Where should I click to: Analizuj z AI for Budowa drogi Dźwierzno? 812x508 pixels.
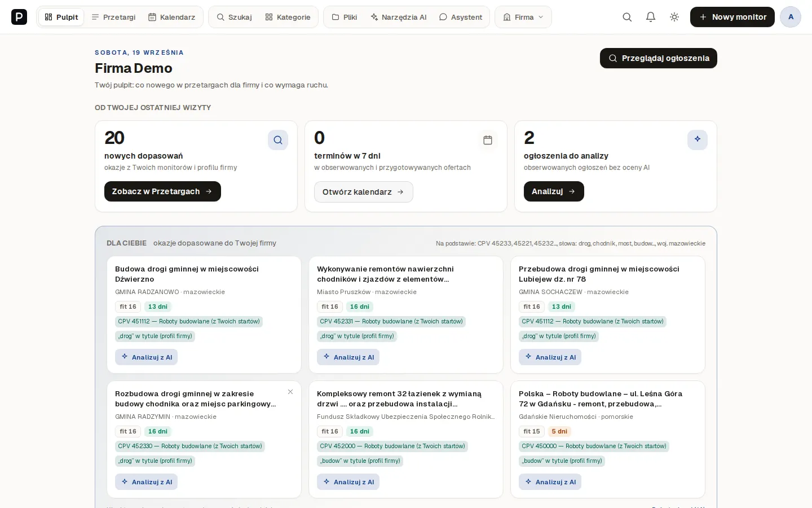pyautogui.click(x=147, y=357)
